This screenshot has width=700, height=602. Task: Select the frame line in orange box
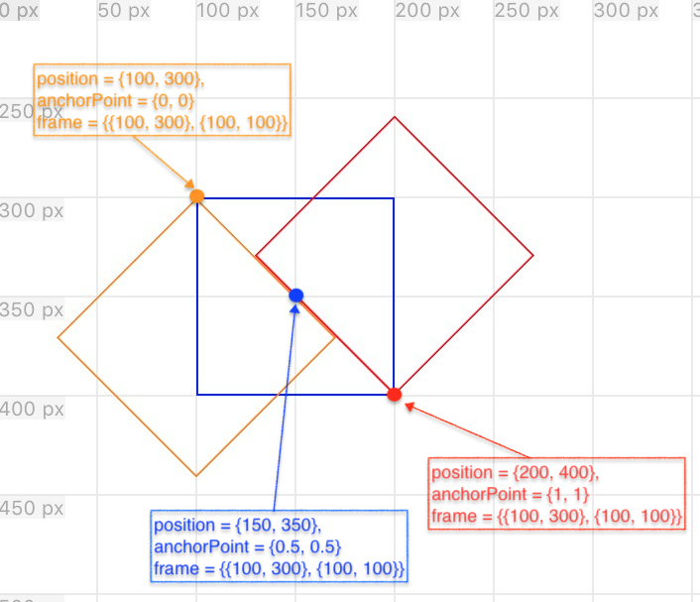coord(162,122)
